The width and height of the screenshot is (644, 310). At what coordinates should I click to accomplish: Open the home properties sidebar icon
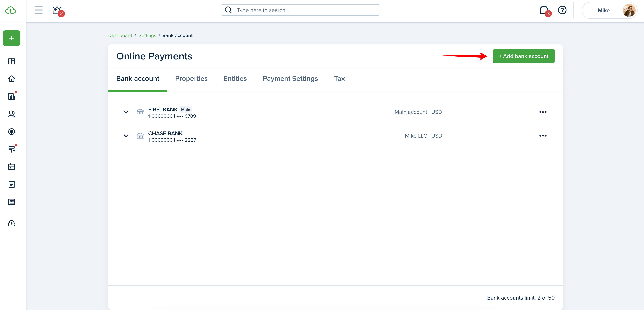pyautogui.click(x=12, y=79)
